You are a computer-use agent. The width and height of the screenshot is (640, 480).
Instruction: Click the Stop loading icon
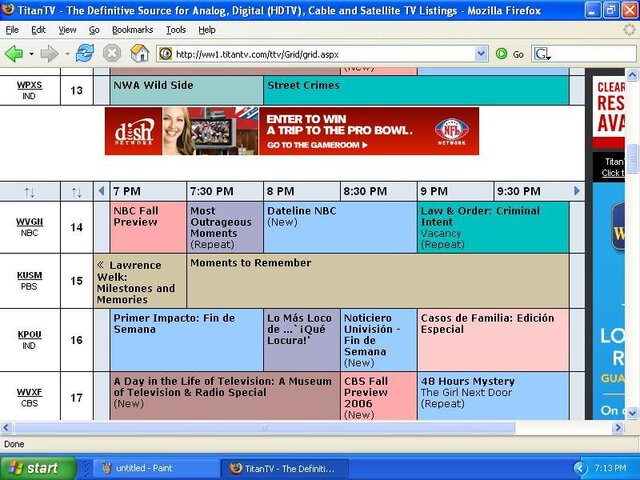pos(111,53)
